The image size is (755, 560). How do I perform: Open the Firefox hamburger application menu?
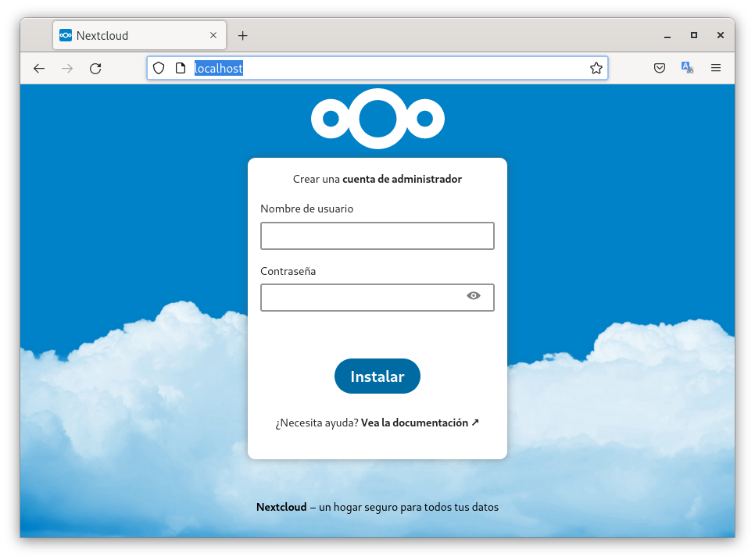716,68
